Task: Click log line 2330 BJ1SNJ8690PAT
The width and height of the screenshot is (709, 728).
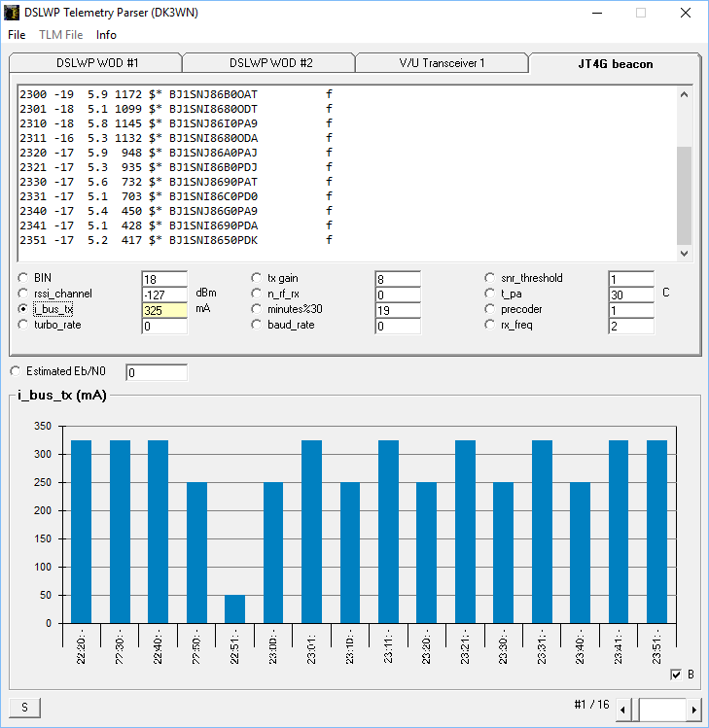Action: point(176,182)
